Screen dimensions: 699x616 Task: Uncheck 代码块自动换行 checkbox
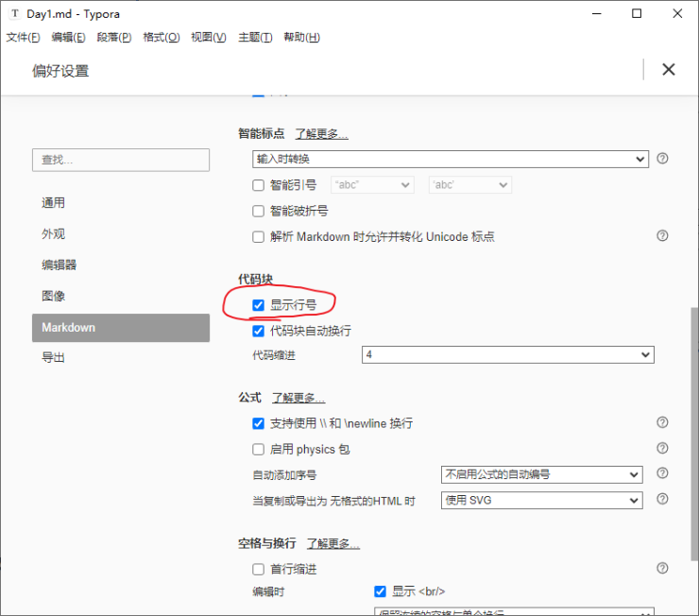258,331
